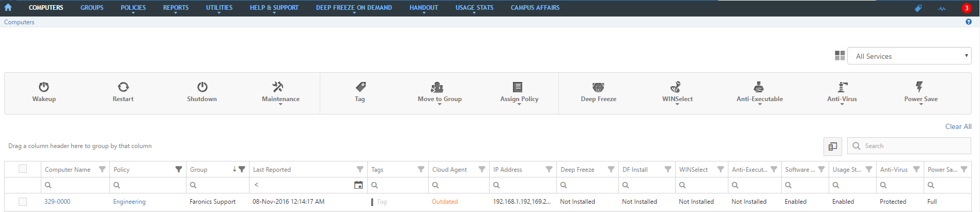Open calendar picker in Last Reported filter
The image size is (980, 212).
pyautogui.click(x=358, y=185)
